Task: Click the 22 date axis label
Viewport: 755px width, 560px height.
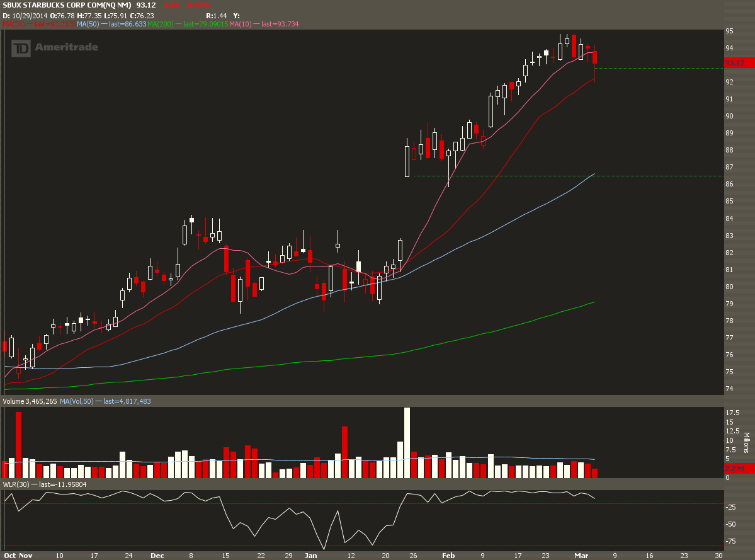Action: pyautogui.click(x=261, y=556)
